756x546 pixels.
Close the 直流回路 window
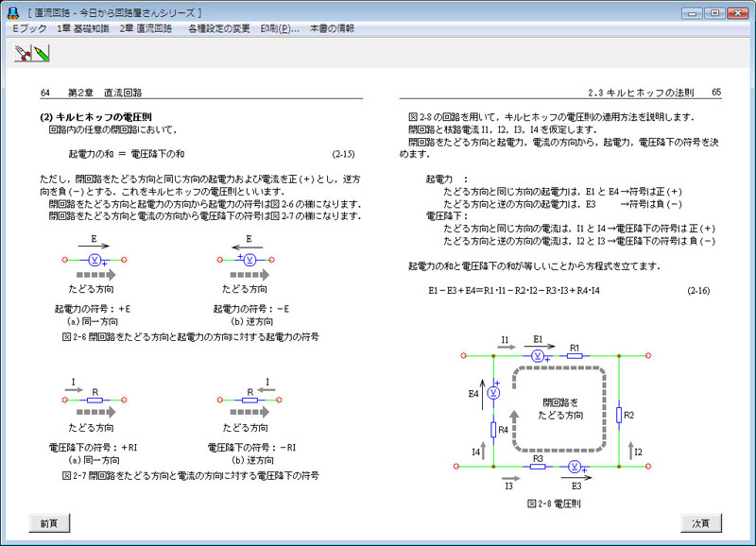(738, 13)
